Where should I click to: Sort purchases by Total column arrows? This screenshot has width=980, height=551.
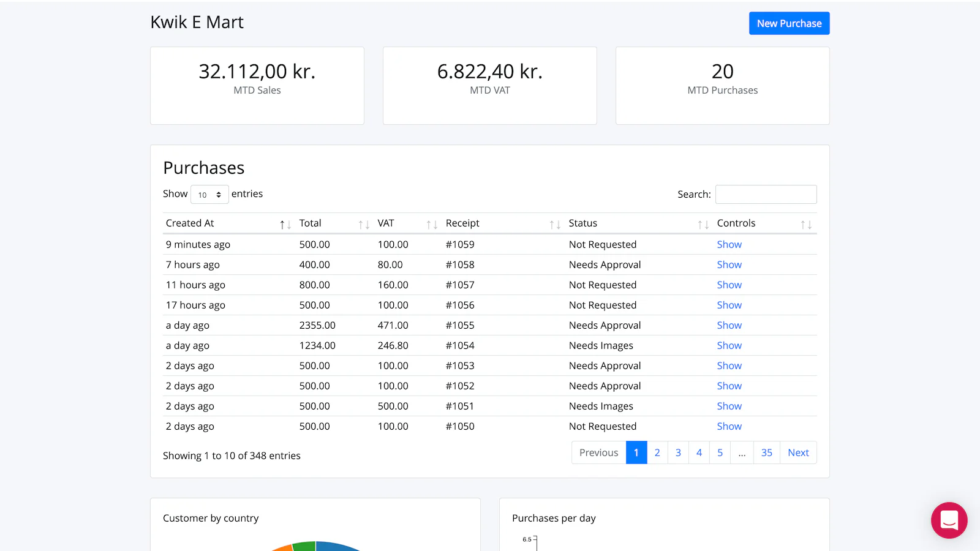point(364,225)
